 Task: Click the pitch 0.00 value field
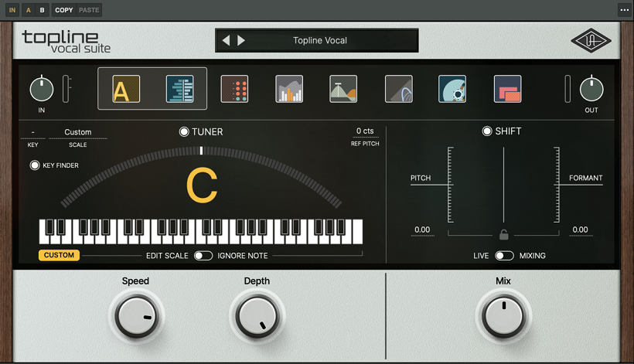point(422,230)
